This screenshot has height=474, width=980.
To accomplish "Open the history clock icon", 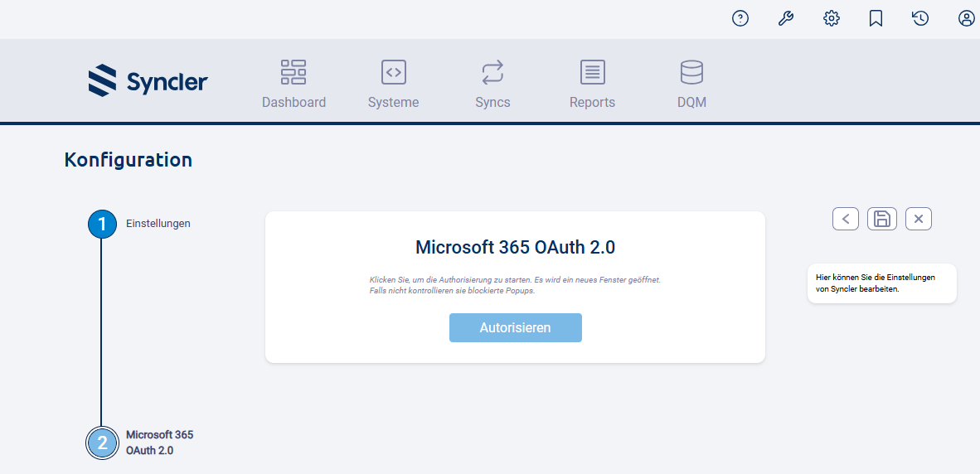I will pyautogui.click(x=920, y=18).
